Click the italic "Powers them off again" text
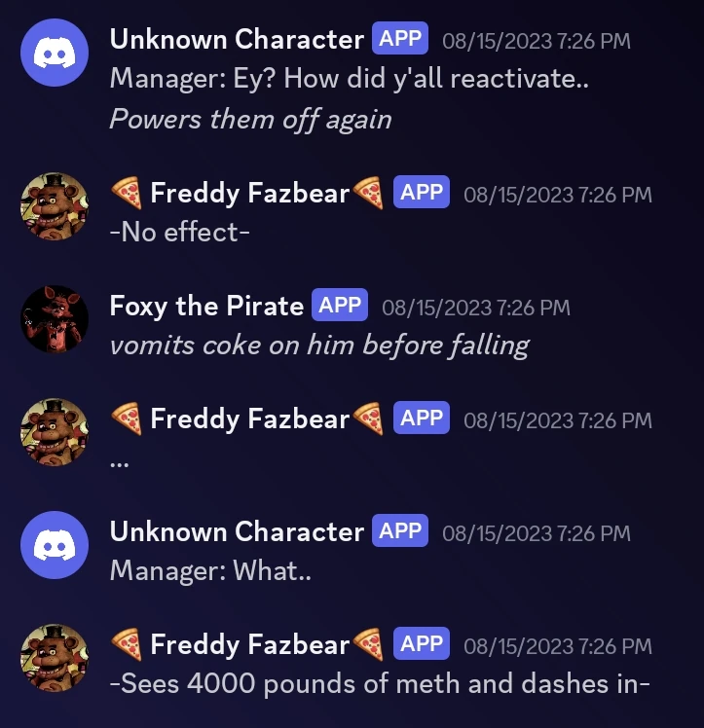 click(x=250, y=119)
